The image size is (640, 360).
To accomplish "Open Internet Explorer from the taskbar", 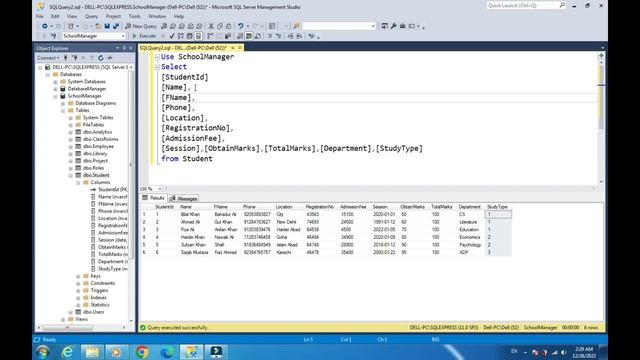I will [67, 352].
